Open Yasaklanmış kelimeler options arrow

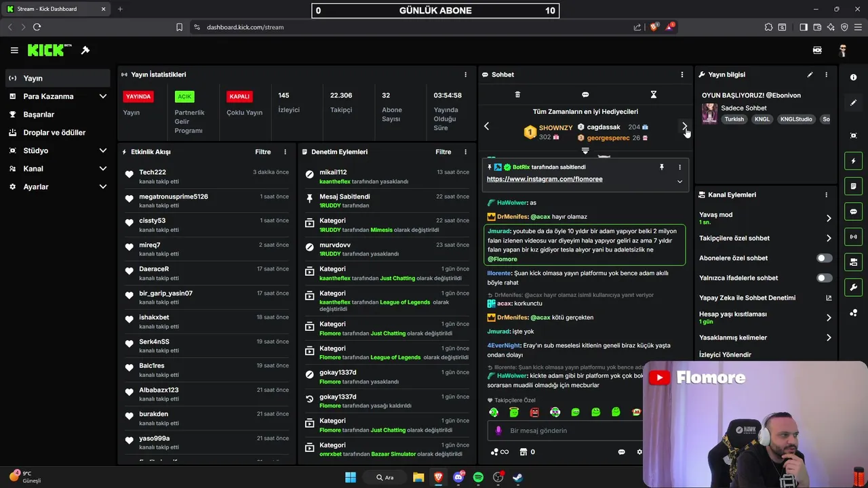[828, 338]
